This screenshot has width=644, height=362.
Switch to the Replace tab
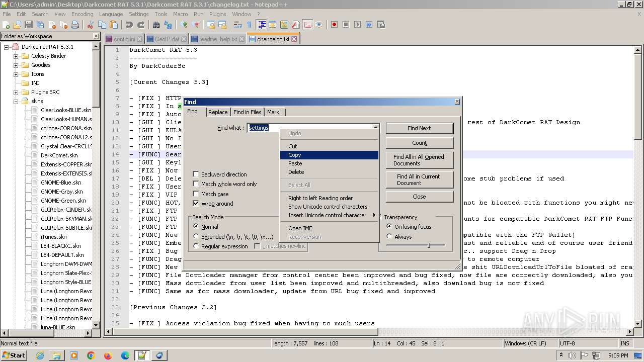[x=218, y=112]
